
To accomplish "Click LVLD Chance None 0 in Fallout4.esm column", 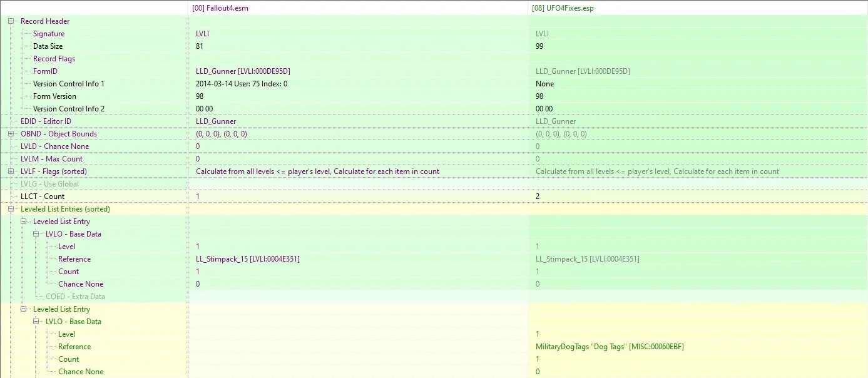I will [x=198, y=146].
